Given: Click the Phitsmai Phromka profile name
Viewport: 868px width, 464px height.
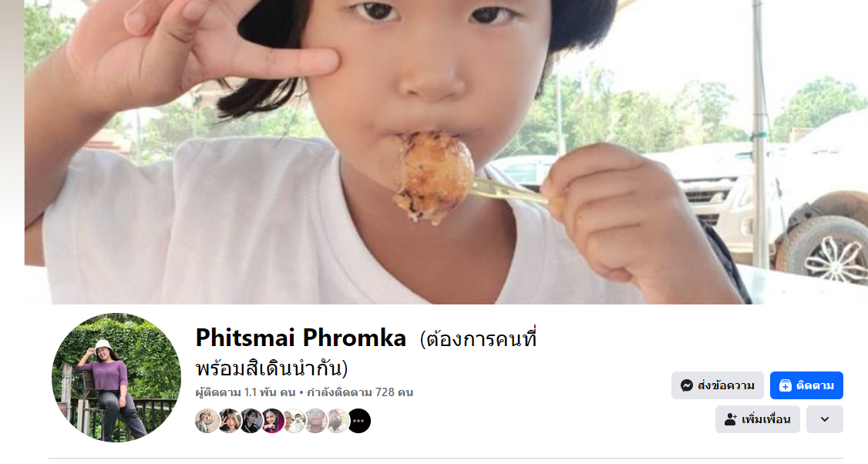Looking at the screenshot, I should (x=301, y=338).
